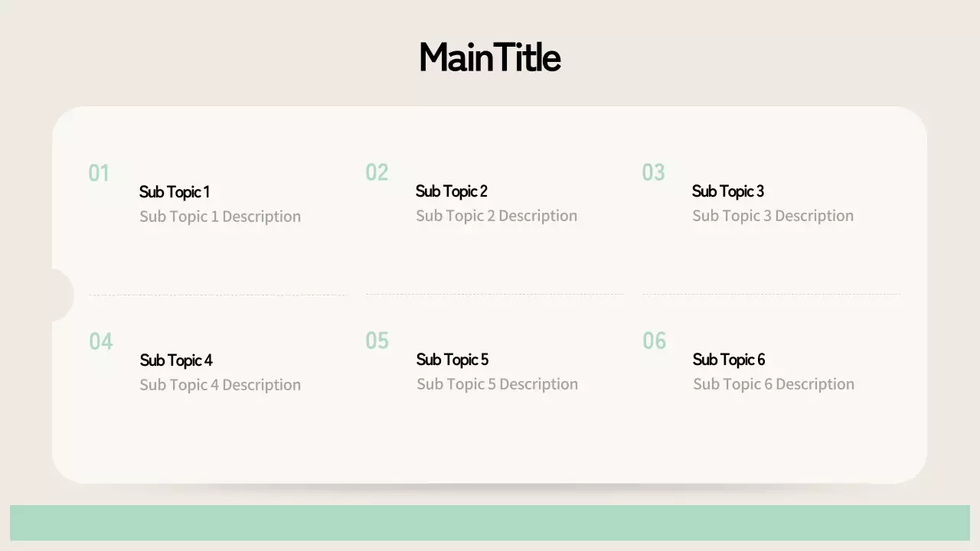Select the number 04 label
The width and height of the screenshot is (980, 551).
tap(100, 341)
